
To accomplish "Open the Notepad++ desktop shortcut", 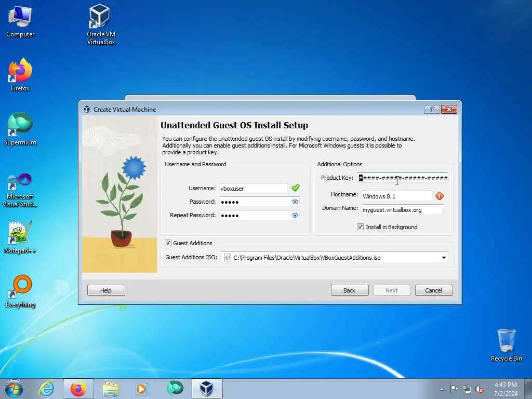I will (20, 237).
